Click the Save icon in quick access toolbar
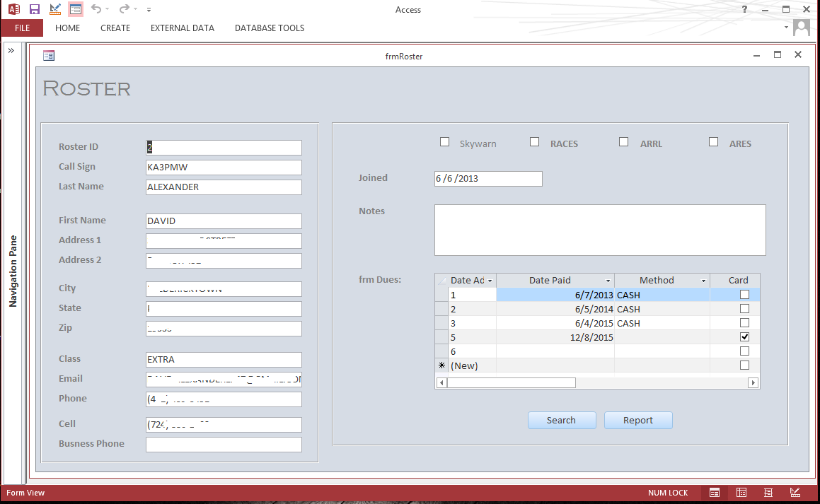The height and width of the screenshot is (504, 820). coord(34,9)
